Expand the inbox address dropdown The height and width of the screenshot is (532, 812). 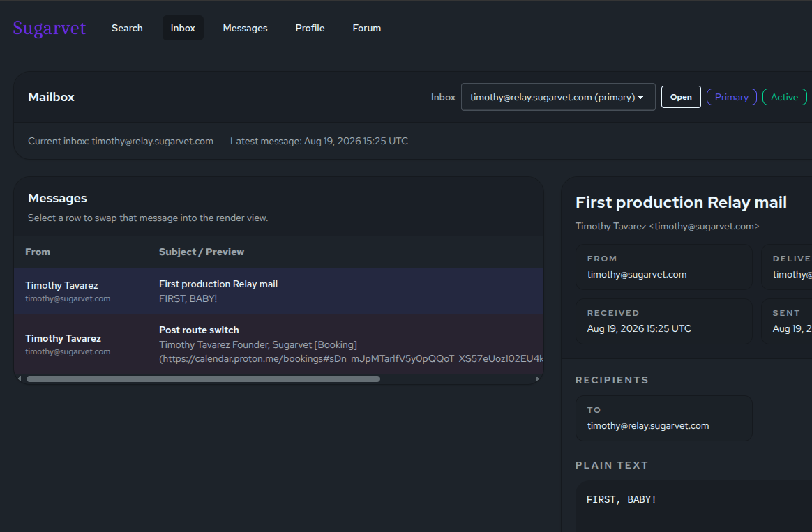tap(558, 97)
